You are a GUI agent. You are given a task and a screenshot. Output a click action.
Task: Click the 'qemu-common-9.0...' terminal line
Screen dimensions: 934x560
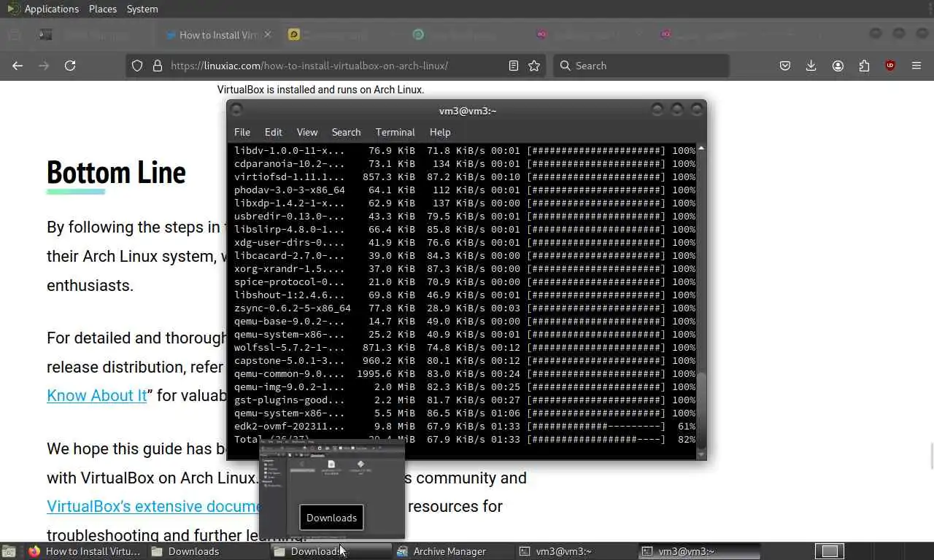coord(465,373)
